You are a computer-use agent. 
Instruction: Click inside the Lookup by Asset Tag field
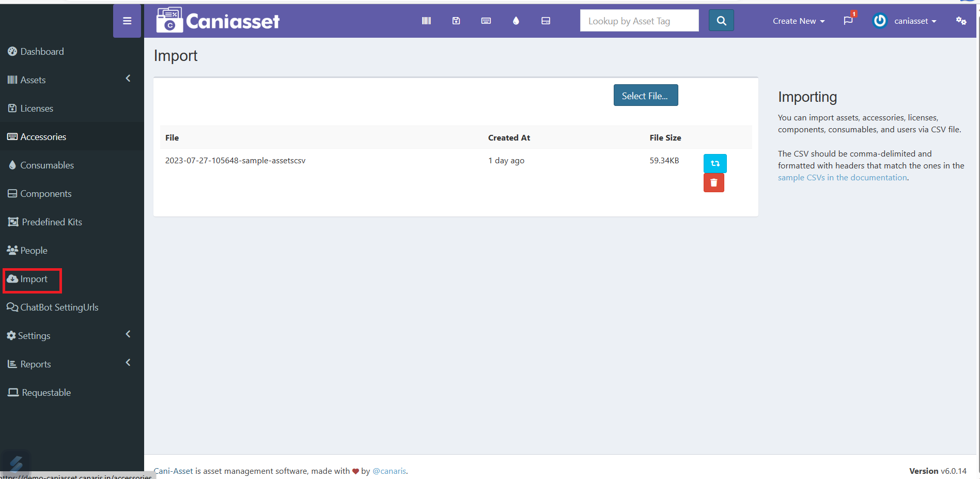pyautogui.click(x=639, y=21)
